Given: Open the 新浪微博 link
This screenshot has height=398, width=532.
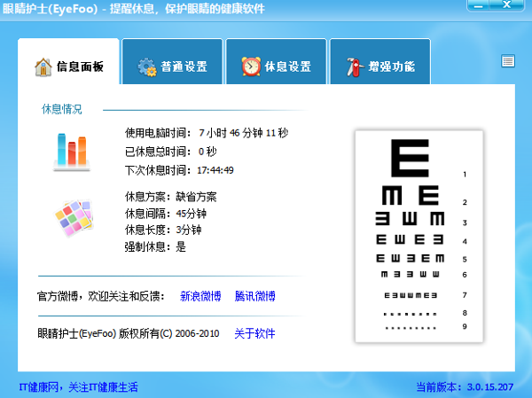Looking at the screenshot, I should 201,296.
